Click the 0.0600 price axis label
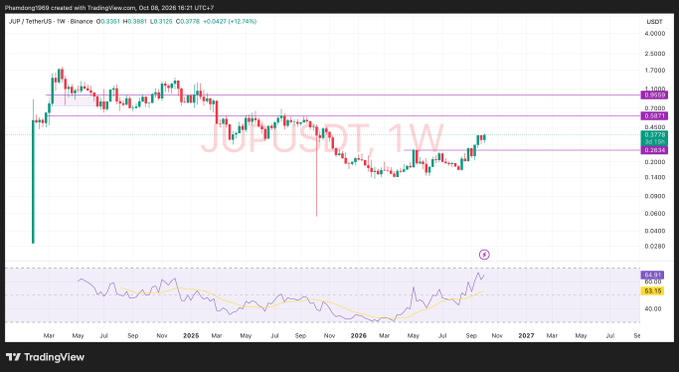The height and width of the screenshot is (372, 679). coord(655,213)
